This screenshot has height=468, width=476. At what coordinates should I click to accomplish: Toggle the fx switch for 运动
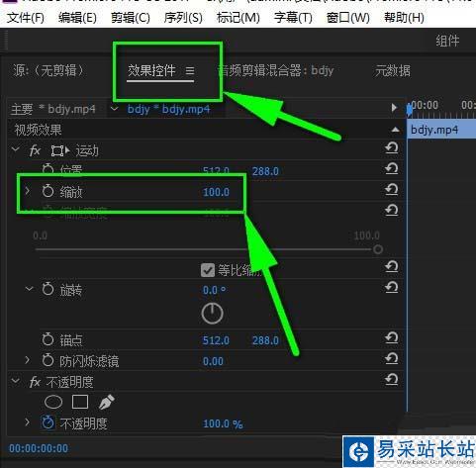point(35,150)
